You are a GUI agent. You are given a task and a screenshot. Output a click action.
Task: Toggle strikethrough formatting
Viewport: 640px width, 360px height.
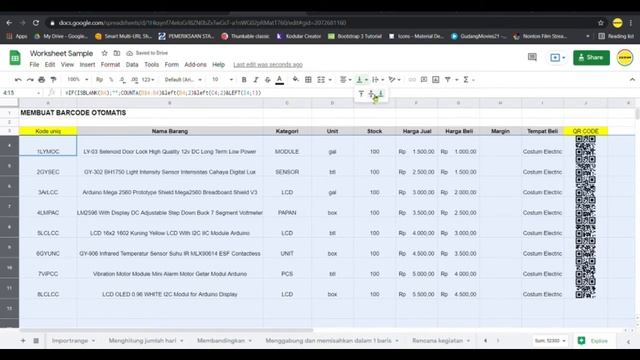tap(268, 80)
